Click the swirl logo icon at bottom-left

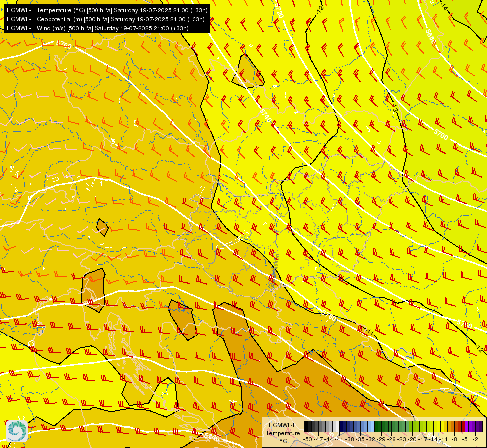coord(16,431)
